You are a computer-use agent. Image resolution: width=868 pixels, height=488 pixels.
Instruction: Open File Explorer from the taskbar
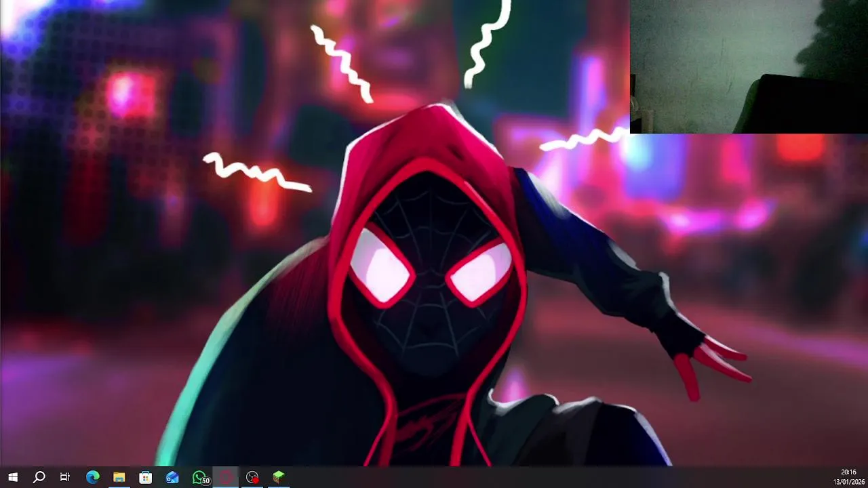click(x=119, y=477)
